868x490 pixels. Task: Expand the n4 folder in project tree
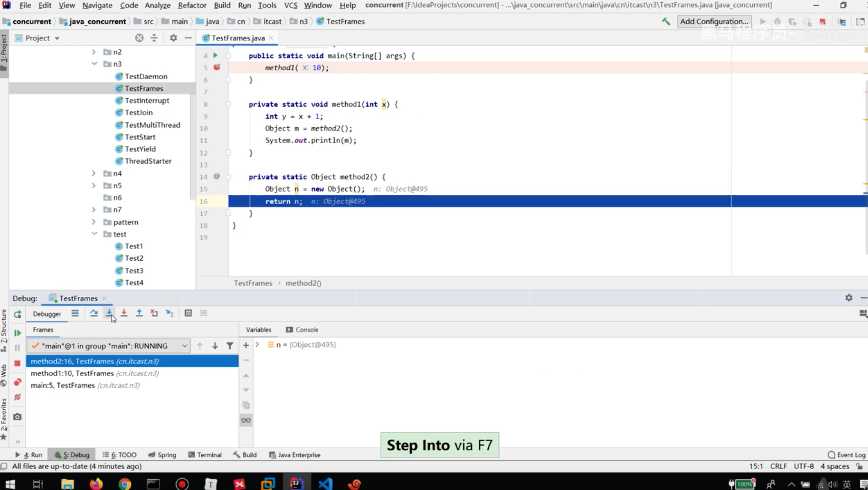[x=94, y=173]
